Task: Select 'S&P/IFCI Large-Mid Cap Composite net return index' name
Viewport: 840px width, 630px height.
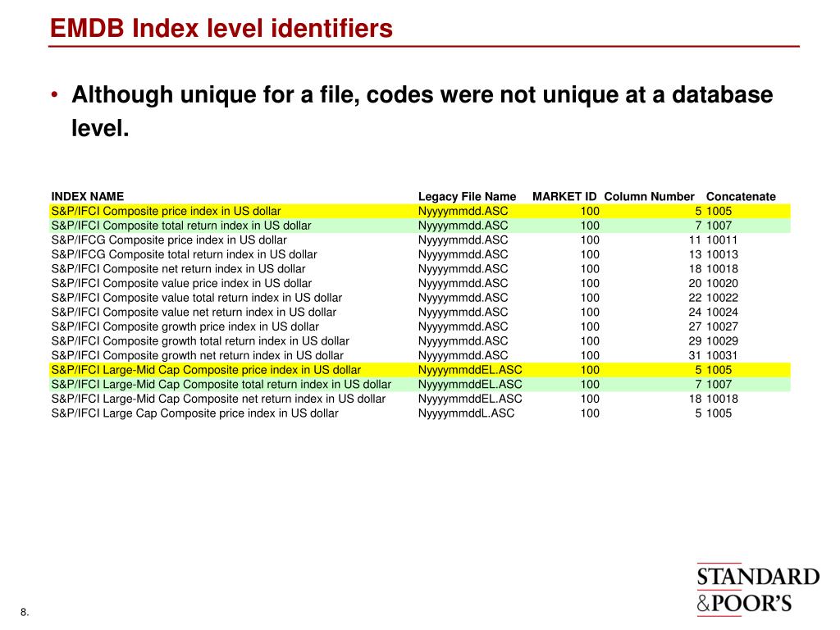Action: 218,399
